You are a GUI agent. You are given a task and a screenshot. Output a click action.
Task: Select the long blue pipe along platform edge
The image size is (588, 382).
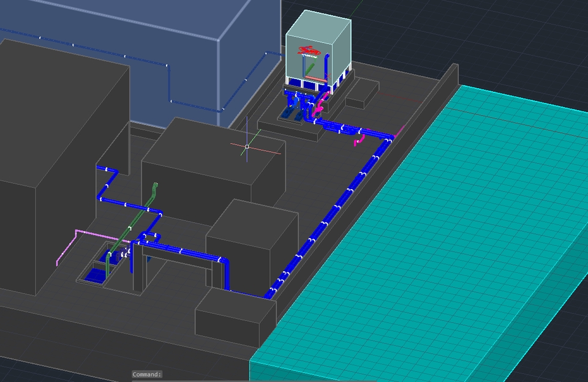[x=330, y=217]
